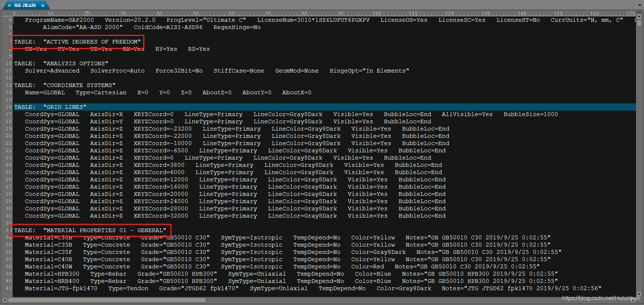Click Material=C40W text

pos(49,267)
